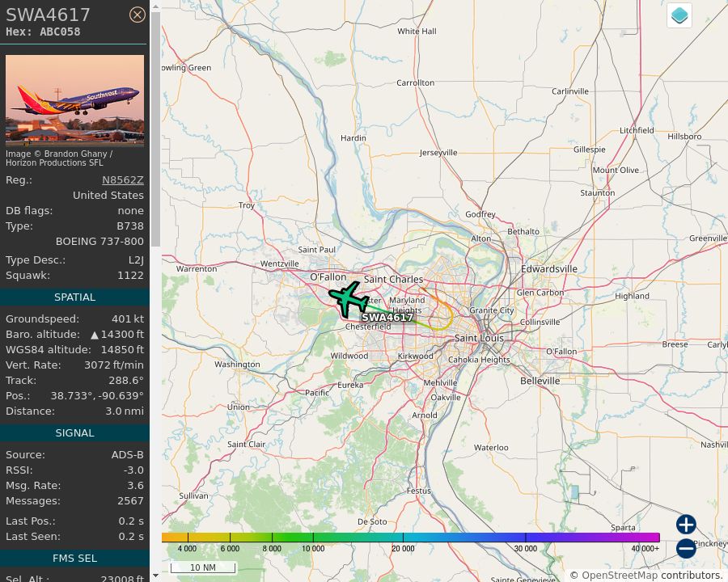
Task: Click the 10 NM scale indicator
Action: (203, 567)
